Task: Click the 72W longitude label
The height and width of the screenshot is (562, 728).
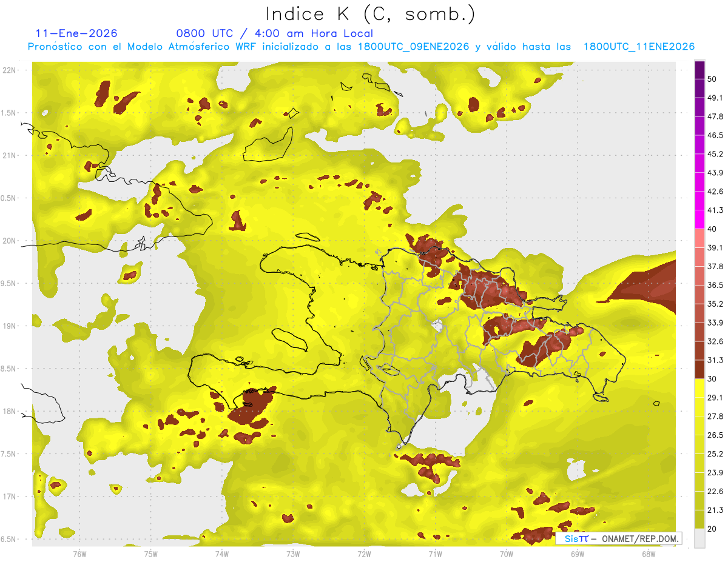Action: [364, 554]
